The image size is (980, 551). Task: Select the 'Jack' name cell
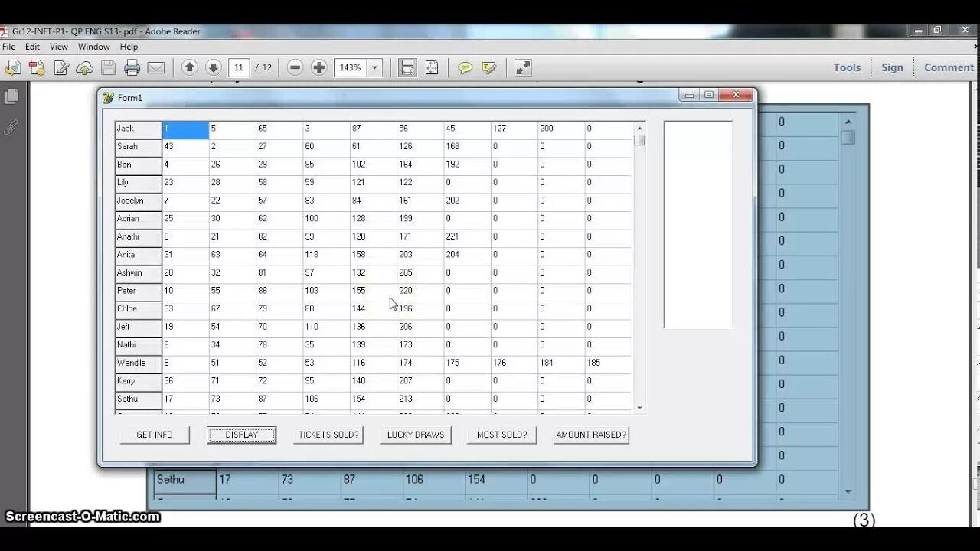(x=139, y=129)
